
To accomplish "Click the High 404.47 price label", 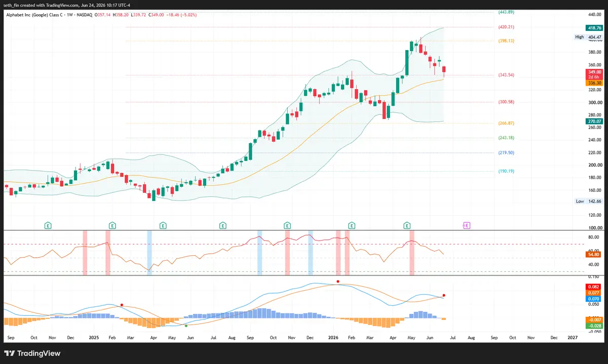I will (x=588, y=37).
